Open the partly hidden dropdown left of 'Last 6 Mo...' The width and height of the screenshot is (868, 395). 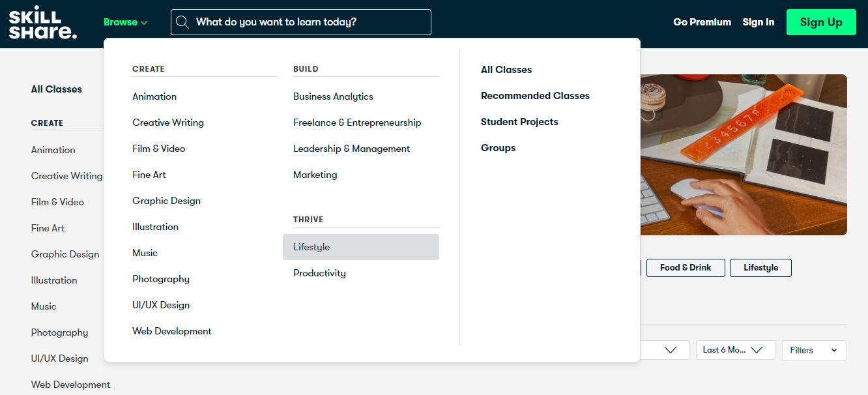pos(665,350)
